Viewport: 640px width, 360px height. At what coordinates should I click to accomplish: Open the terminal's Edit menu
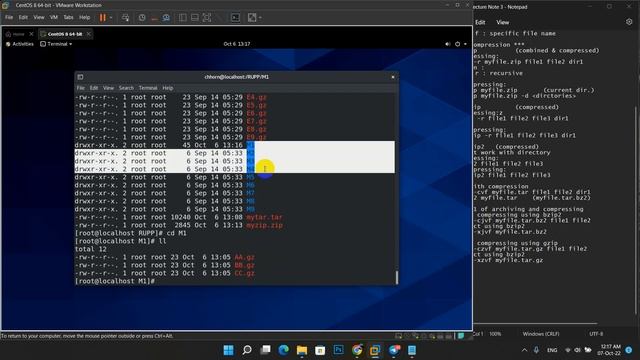coord(94,88)
